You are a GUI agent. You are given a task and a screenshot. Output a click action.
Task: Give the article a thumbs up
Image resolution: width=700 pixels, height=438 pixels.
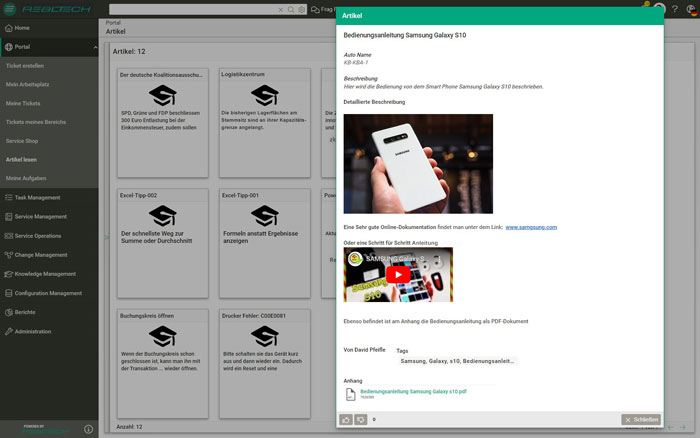tap(346, 420)
